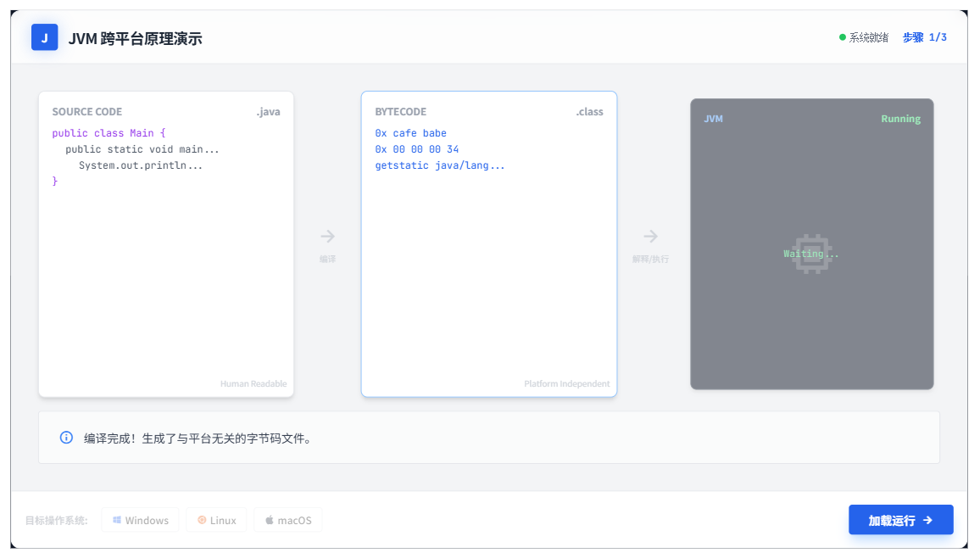Click the closing brace in source code

coord(55,182)
